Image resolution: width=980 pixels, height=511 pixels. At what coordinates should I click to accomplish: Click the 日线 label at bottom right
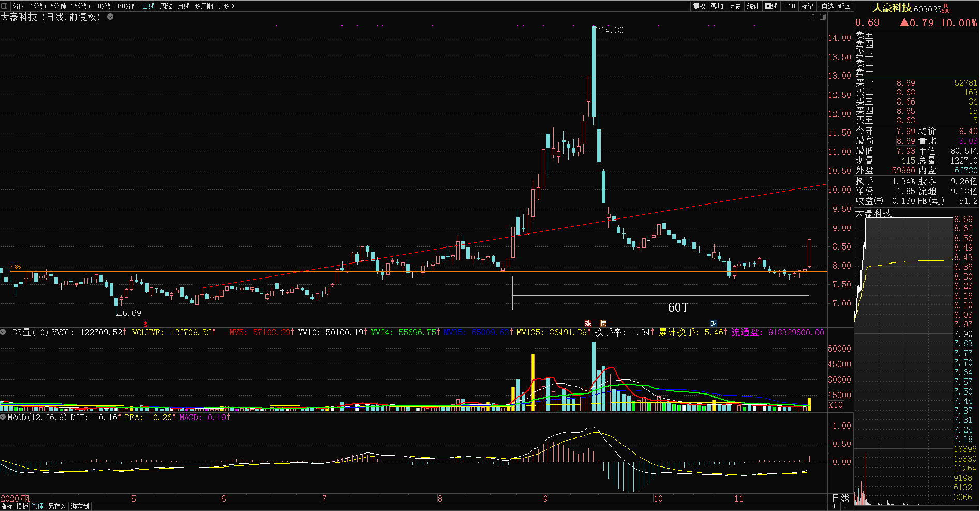point(840,498)
